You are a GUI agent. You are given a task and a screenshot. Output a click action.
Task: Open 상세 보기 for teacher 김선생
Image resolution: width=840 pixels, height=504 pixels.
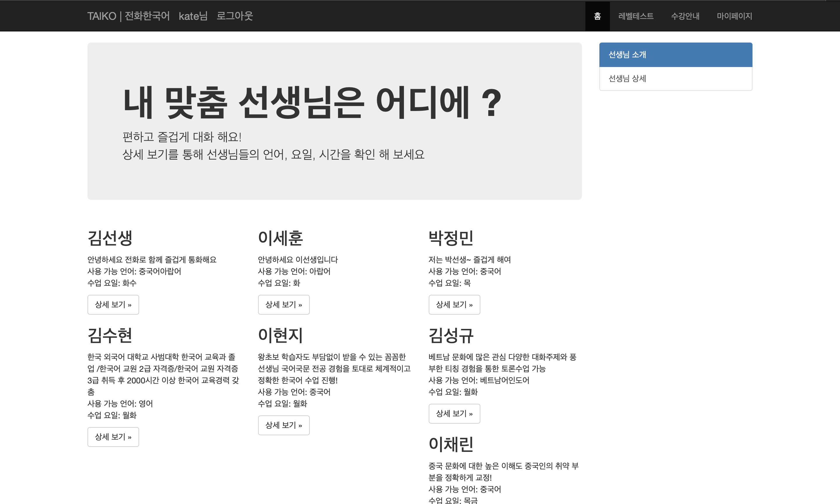[x=113, y=305]
